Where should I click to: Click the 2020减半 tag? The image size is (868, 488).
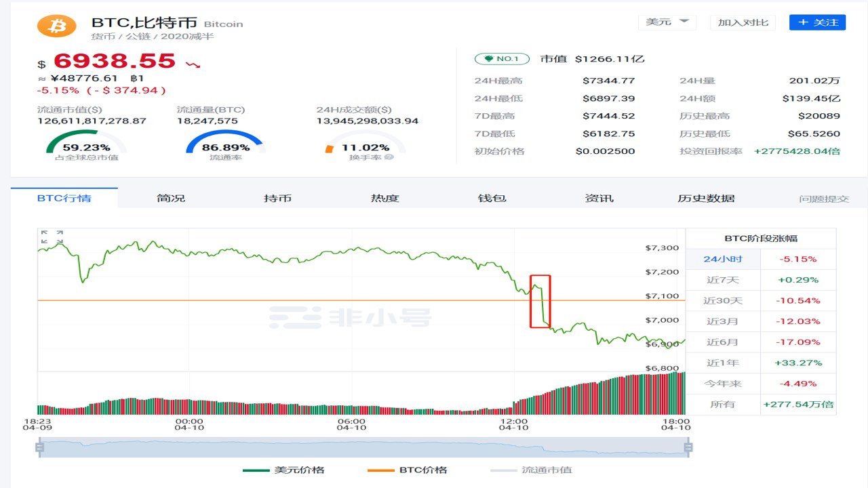[x=187, y=36]
